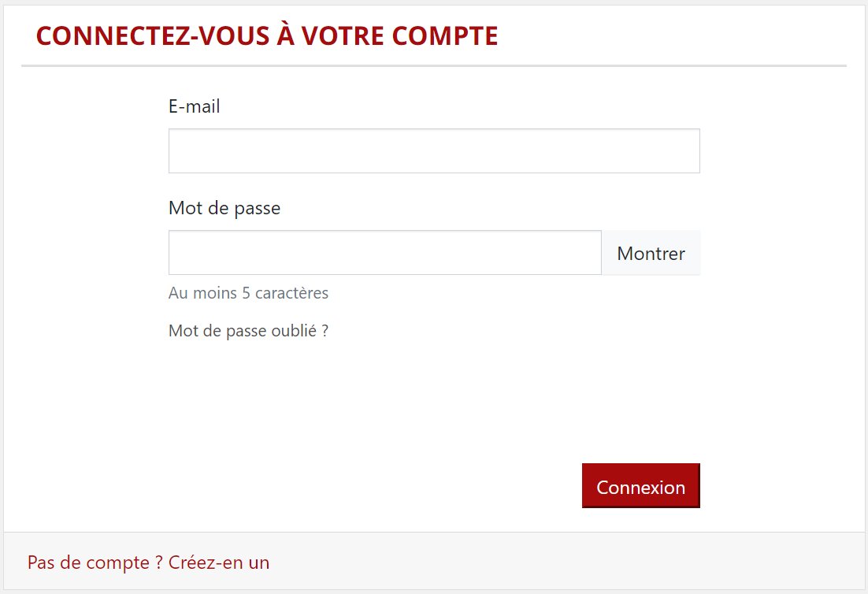The height and width of the screenshot is (594, 868).
Task: Select the password entry box
Action: coord(384,252)
